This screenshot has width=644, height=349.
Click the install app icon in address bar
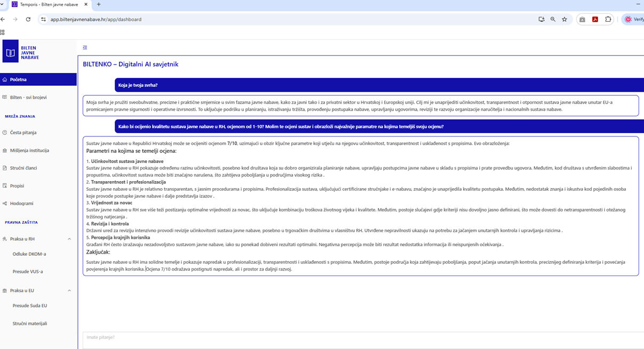click(542, 19)
